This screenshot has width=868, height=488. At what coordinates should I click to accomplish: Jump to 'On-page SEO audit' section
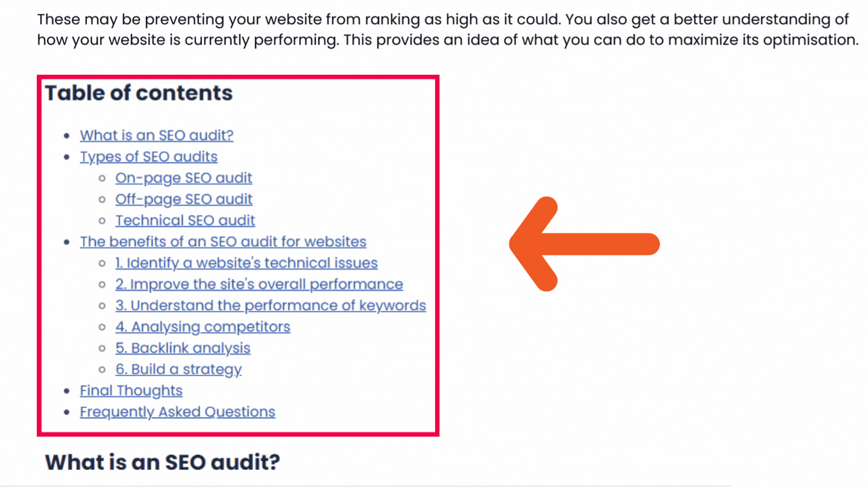(184, 178)
